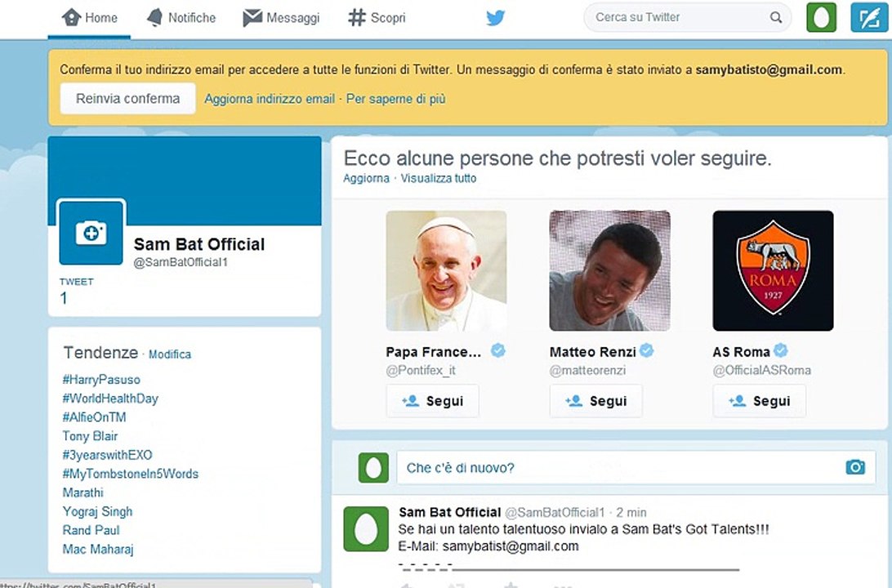Open the tweet's 2 min timestamp

(631, 512)
